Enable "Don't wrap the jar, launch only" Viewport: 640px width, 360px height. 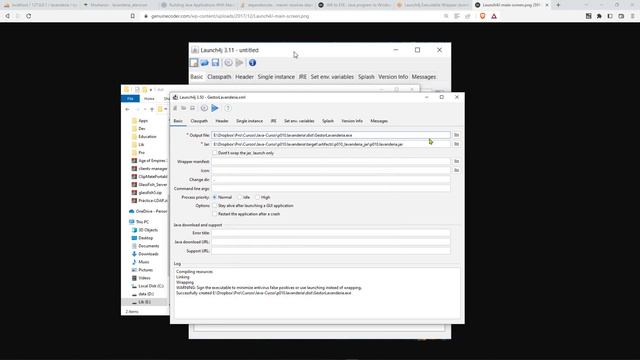point(214,153)
